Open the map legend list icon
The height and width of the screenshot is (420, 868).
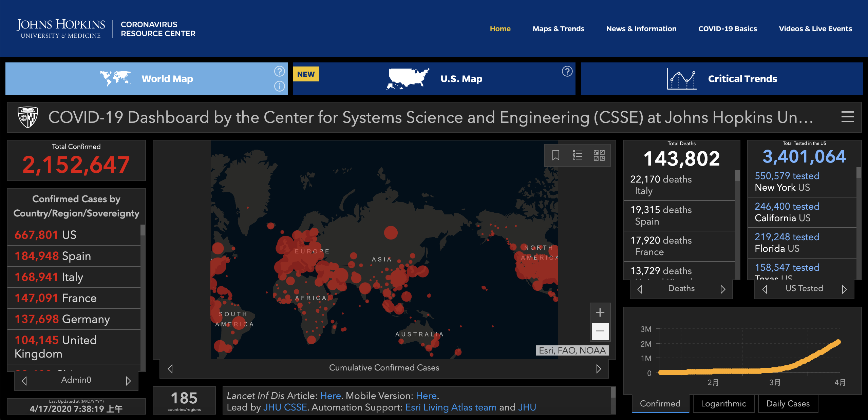(577, 155)
